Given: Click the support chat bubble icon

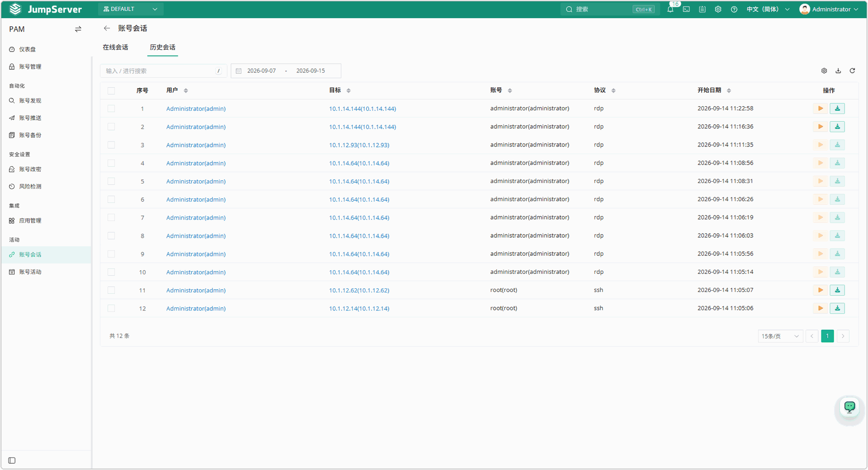Looking at the screenshot, I should [x=849, y=407].
